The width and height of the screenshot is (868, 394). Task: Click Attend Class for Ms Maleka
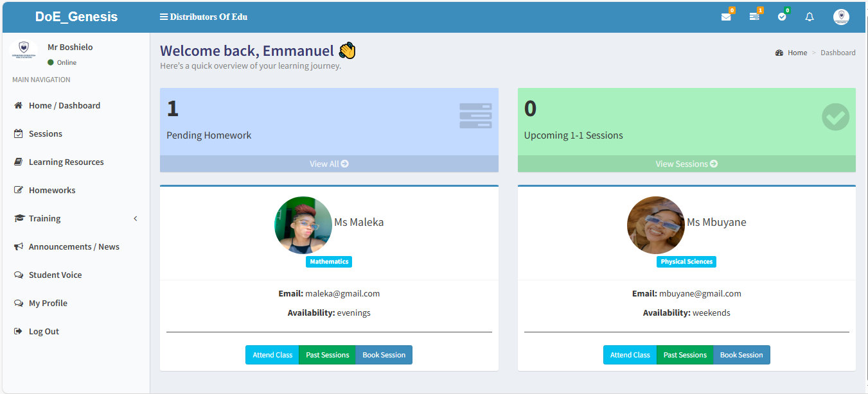(x=272, y=355)
